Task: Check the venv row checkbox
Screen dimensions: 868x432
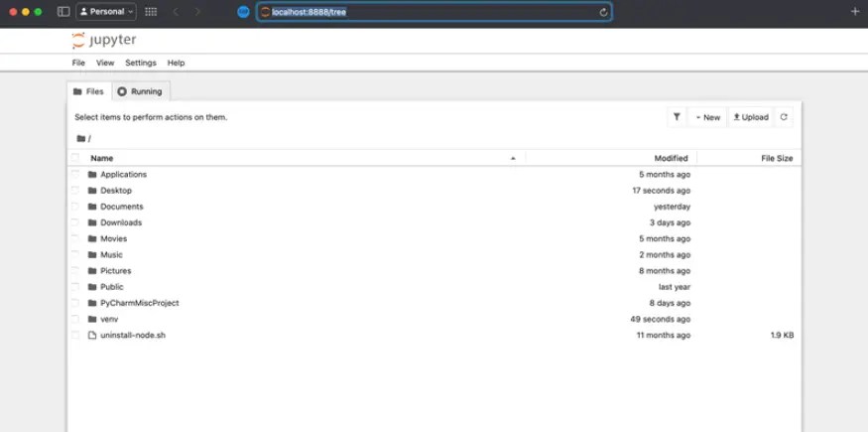Action: coord(75,319)
